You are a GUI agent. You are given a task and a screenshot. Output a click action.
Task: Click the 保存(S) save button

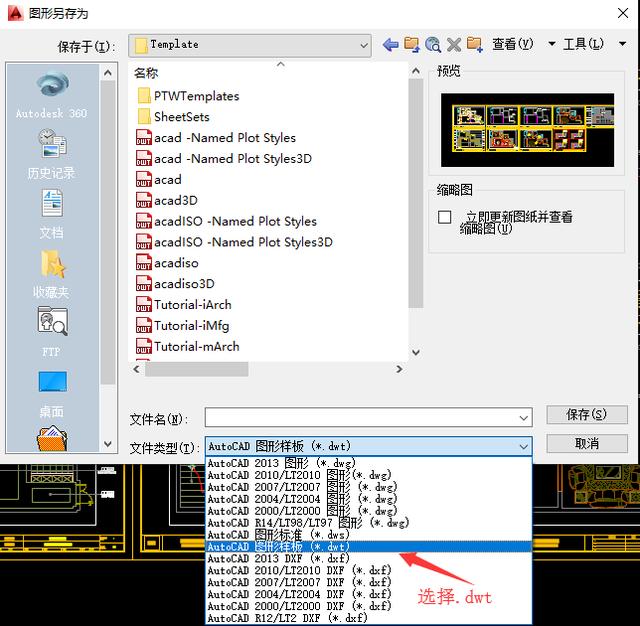click(587, 415)
